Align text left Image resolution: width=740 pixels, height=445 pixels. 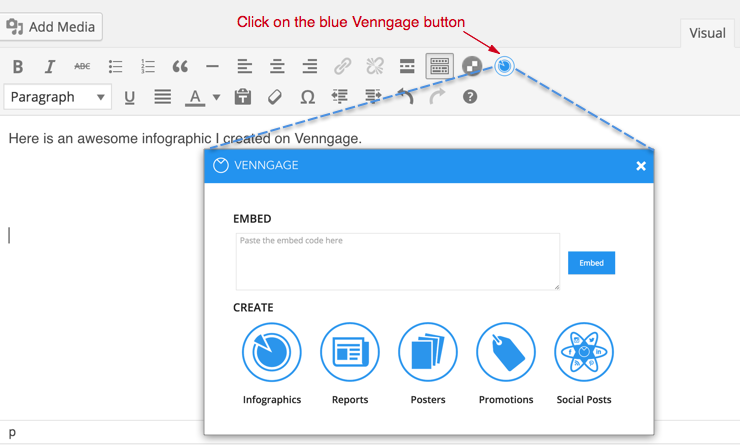point(244,67)
